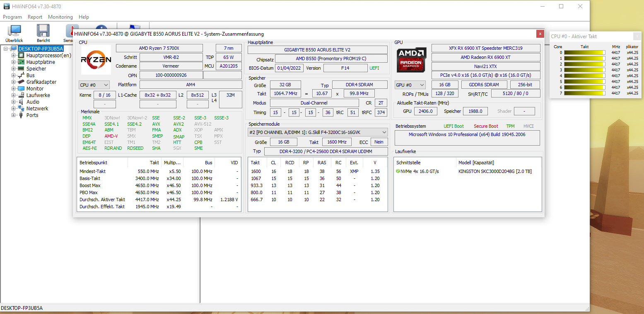Click the Grafikadapter tree icon

click(21, 82)
